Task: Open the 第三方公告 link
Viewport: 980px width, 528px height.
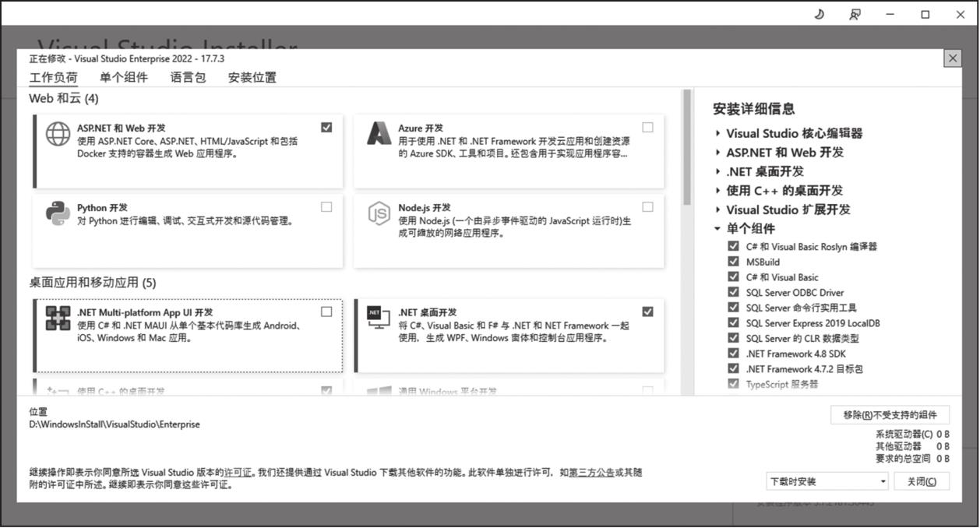Action: [x=591, y=473]
